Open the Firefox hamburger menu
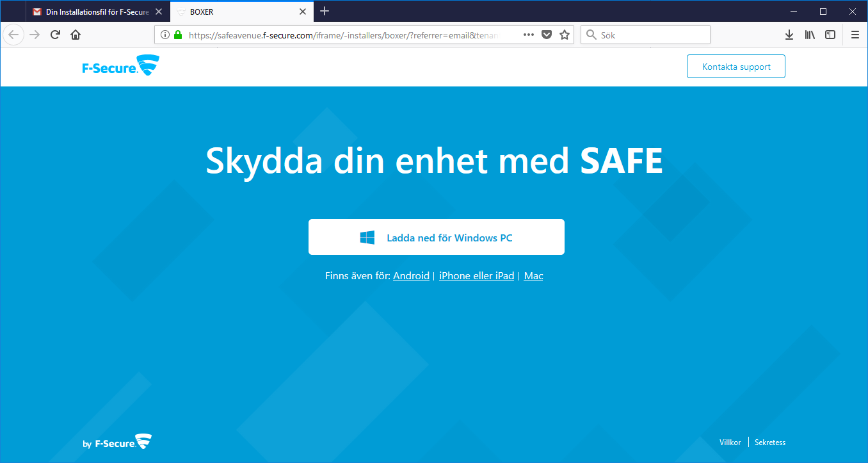 pyautogui.click(x=855, y=35)
